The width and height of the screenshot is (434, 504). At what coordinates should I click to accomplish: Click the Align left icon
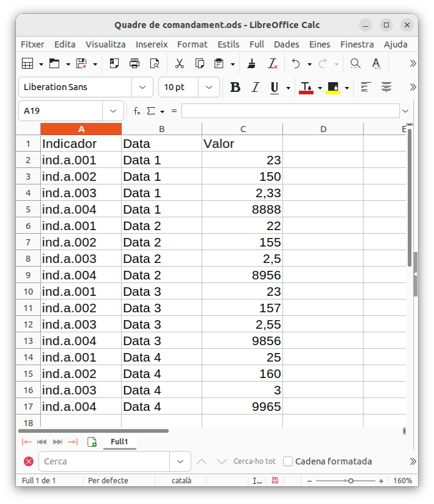point(366,87)
